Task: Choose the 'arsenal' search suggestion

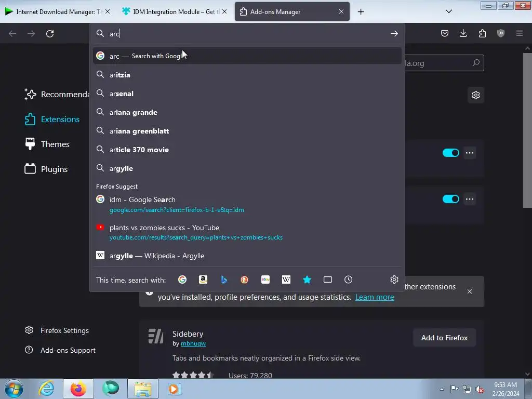Action: pyautogui.click(x=247, y=94)
